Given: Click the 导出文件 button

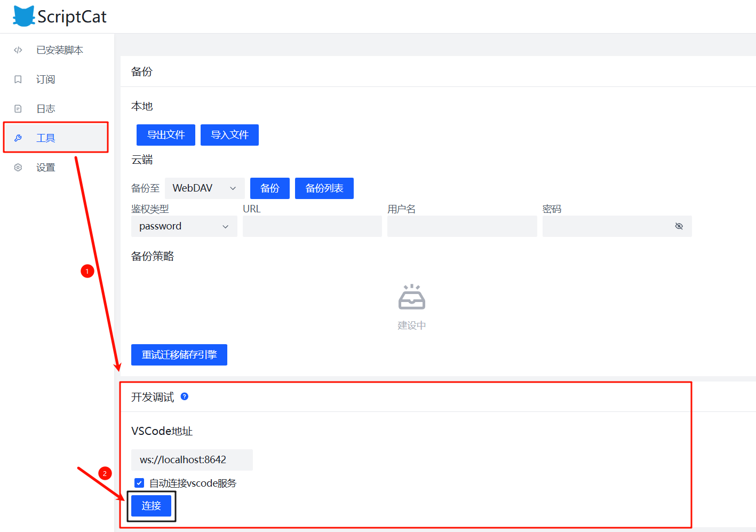Looking at the screenshot, I should (x=166, y=135).
